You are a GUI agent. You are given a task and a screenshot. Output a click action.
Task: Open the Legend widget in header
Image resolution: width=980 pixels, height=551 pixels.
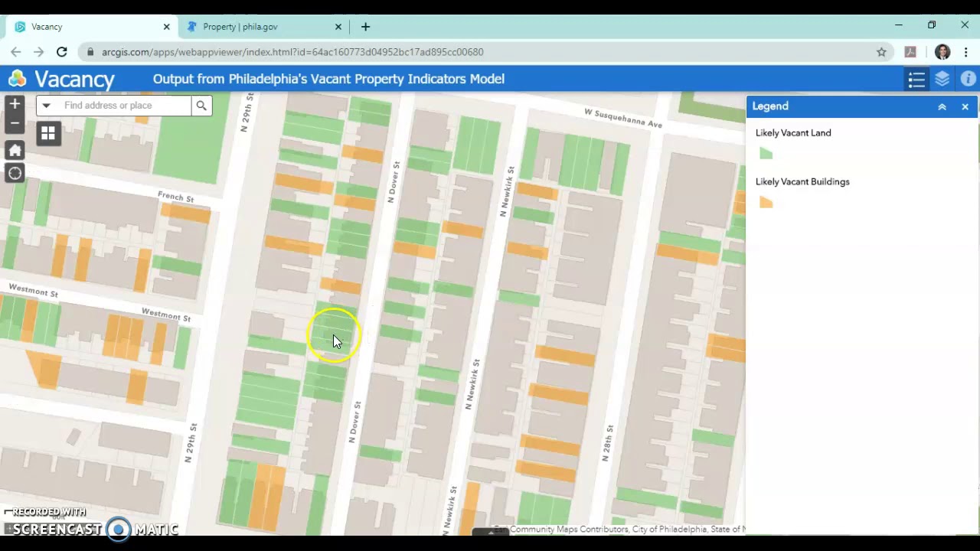[x=916, y=79]
